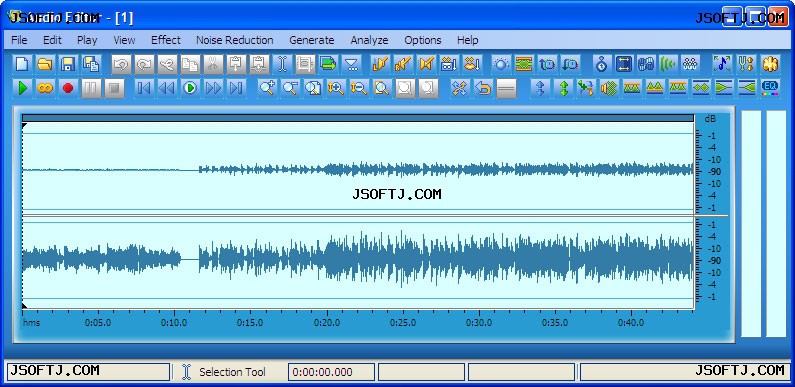This screenshot has width=795, height=387.
Task: Start playback with the green Play button
Action: click(x=22, y=88)
